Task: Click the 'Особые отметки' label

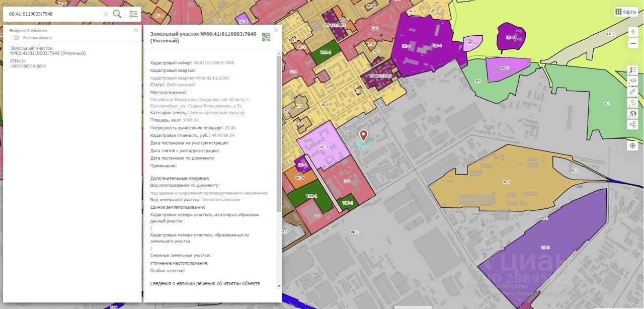Action: click(x=167, y=271)
